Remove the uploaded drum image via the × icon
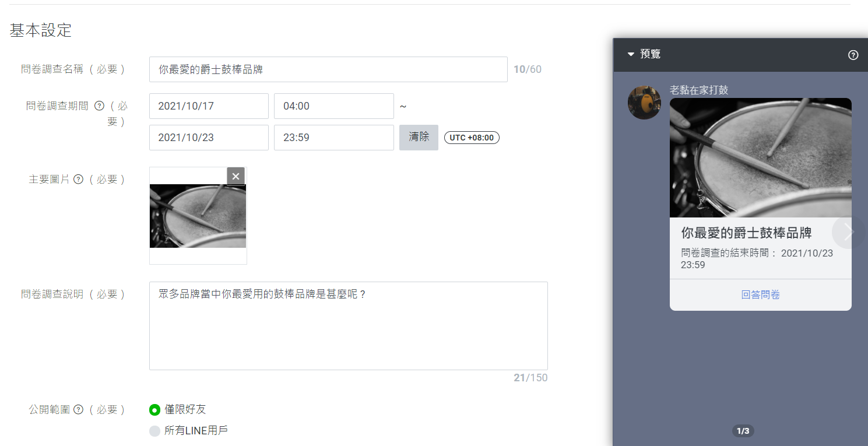This screenshot has height=446, width=868. [x=236, y=176]
